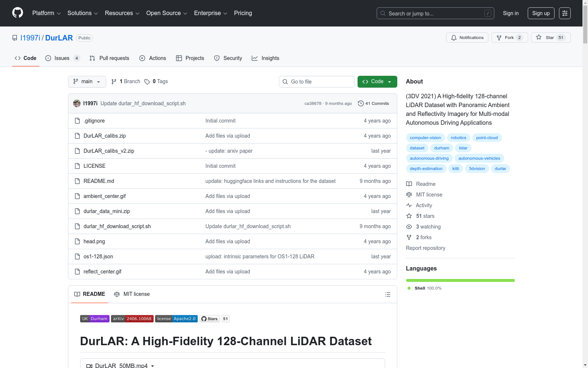The height and width of the screenshot is (368, 588).
Task: Open the green Code dropdown button
Action: [377, 82]
